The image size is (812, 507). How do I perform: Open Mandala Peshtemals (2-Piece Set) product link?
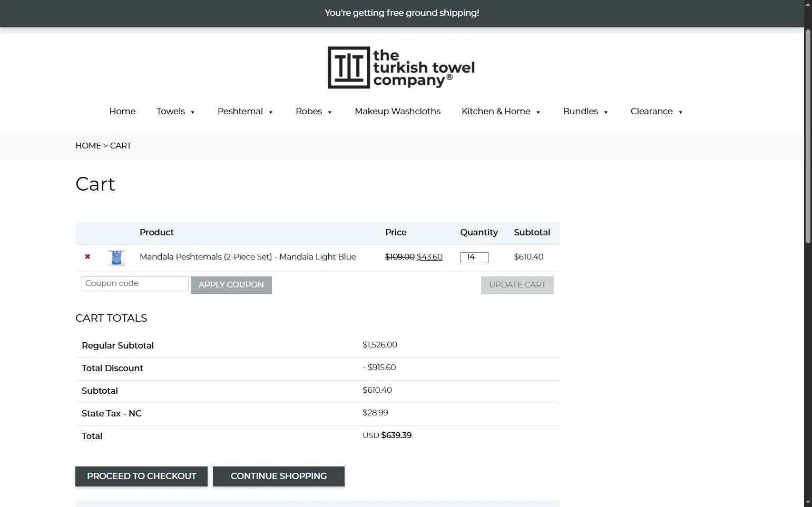248,257
